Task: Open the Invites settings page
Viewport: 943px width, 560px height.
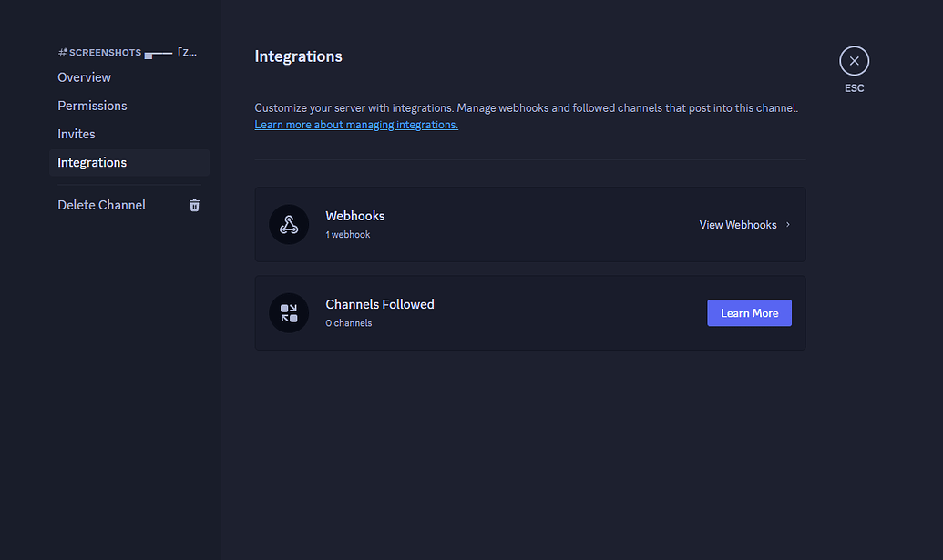Action: point(76,134)
